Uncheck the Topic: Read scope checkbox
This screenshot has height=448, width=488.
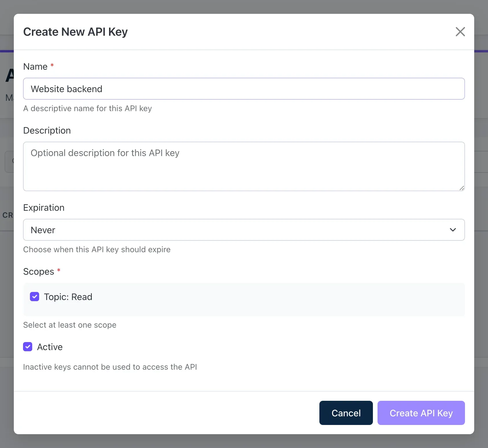tap(35, 297)
